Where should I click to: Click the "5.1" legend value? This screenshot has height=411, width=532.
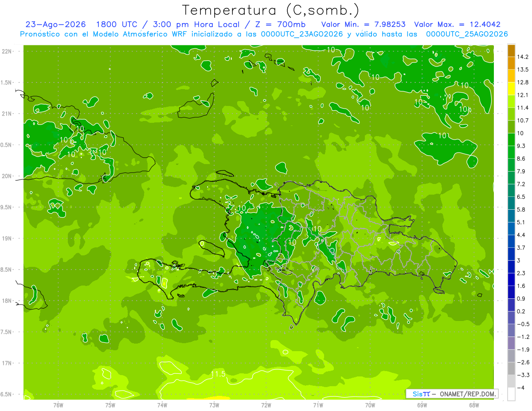click(x=521, y=222)
